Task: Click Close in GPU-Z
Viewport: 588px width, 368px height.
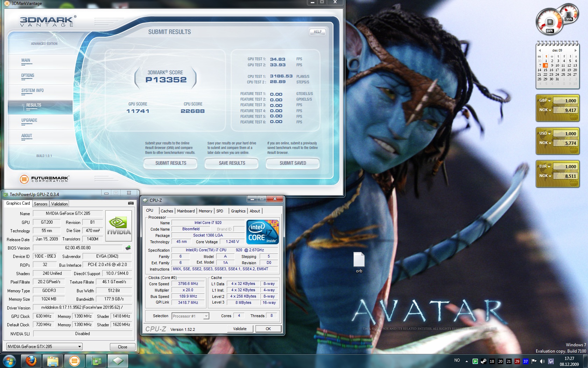Action: coord(122,347)
